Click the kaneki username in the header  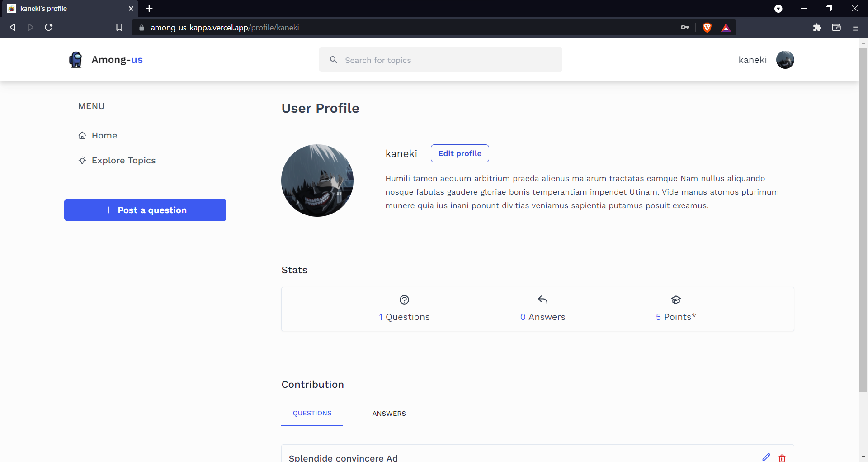[x=753, y=60]
